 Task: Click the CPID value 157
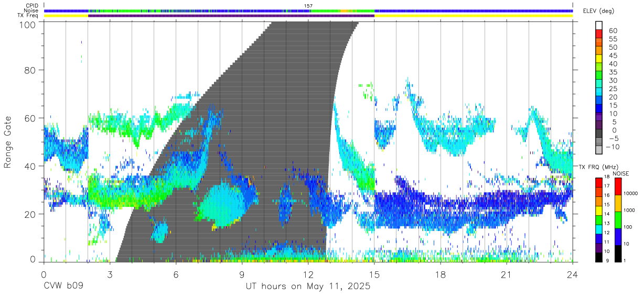coord(308,6)
